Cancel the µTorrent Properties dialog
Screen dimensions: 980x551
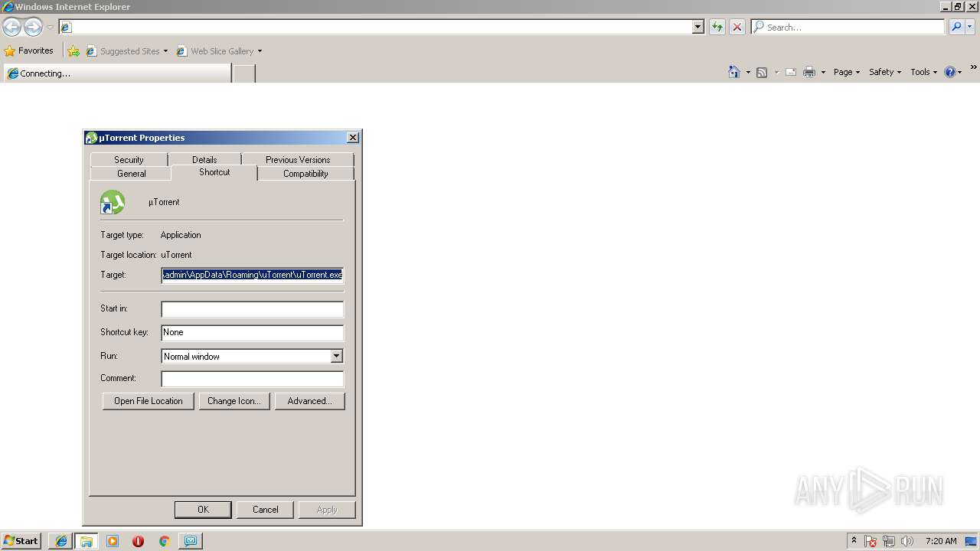pos(266,510)
